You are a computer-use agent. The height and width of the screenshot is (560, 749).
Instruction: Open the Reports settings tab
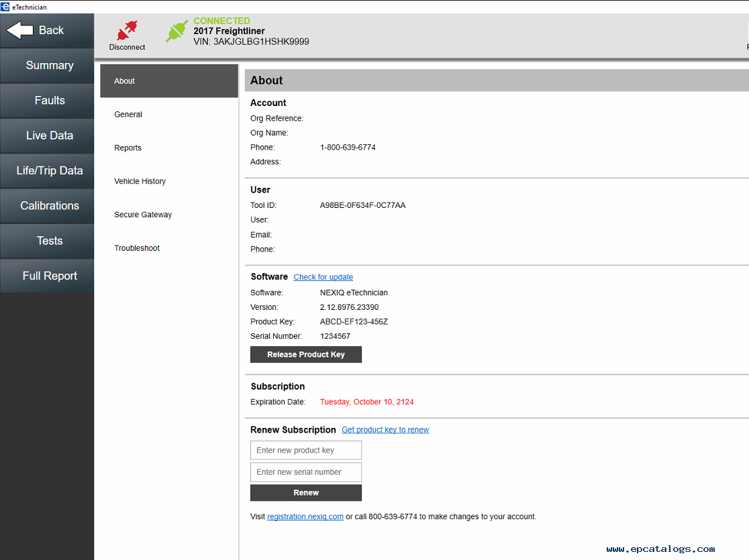click(169, 148)
